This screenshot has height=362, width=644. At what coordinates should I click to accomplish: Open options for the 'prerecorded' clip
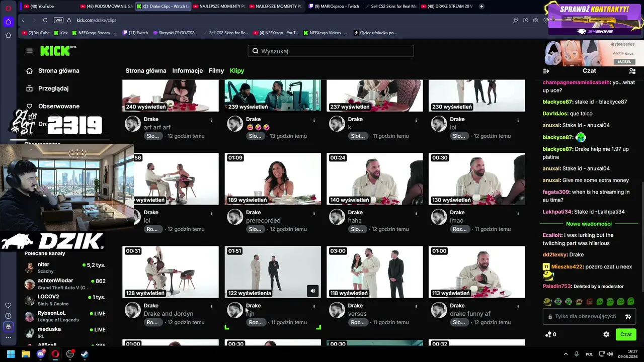click(314, 213)
